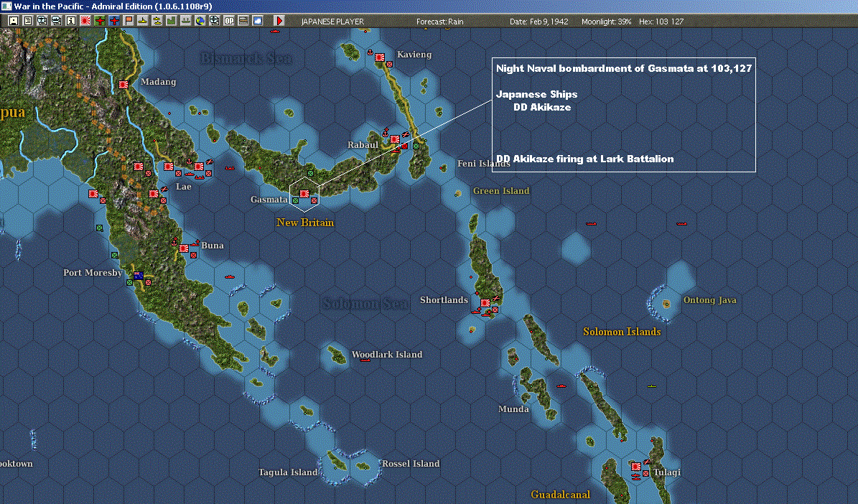Viewport: 858px width, 504px height.
Task: Click the Woodlark Island map label
Action: (387, 355)
